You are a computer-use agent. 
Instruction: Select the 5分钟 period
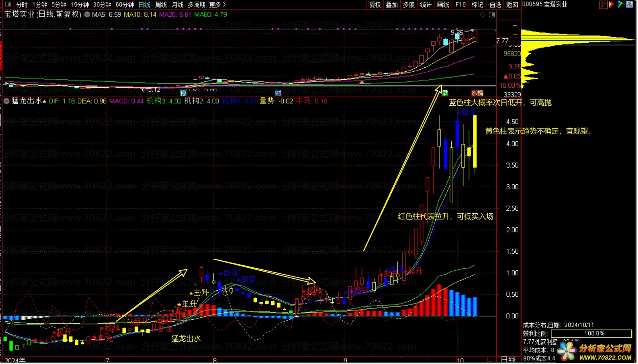[59, 5]
